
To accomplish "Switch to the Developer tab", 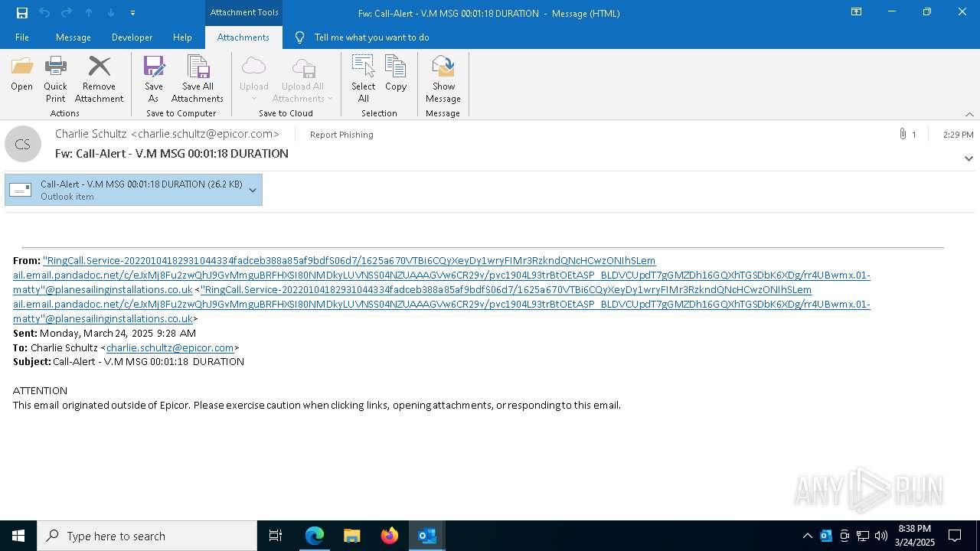I will (132, 37).
